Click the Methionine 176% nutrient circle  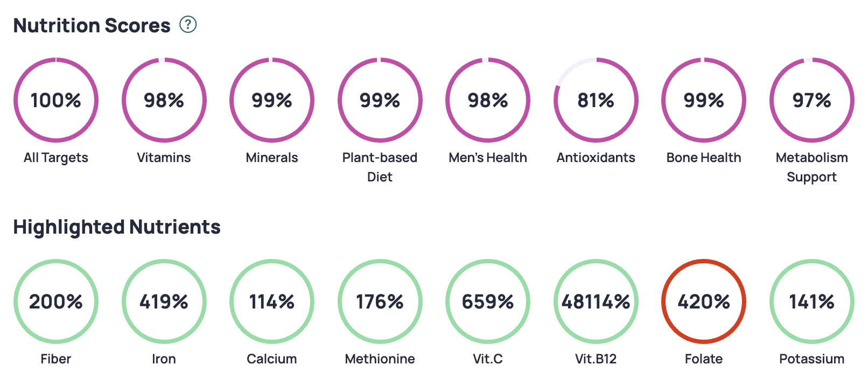(380, 301)
